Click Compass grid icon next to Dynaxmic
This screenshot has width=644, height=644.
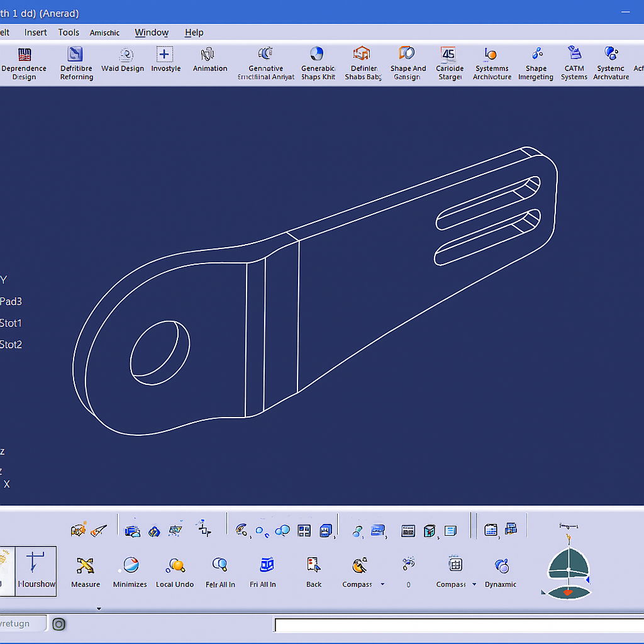pos(455,564)
